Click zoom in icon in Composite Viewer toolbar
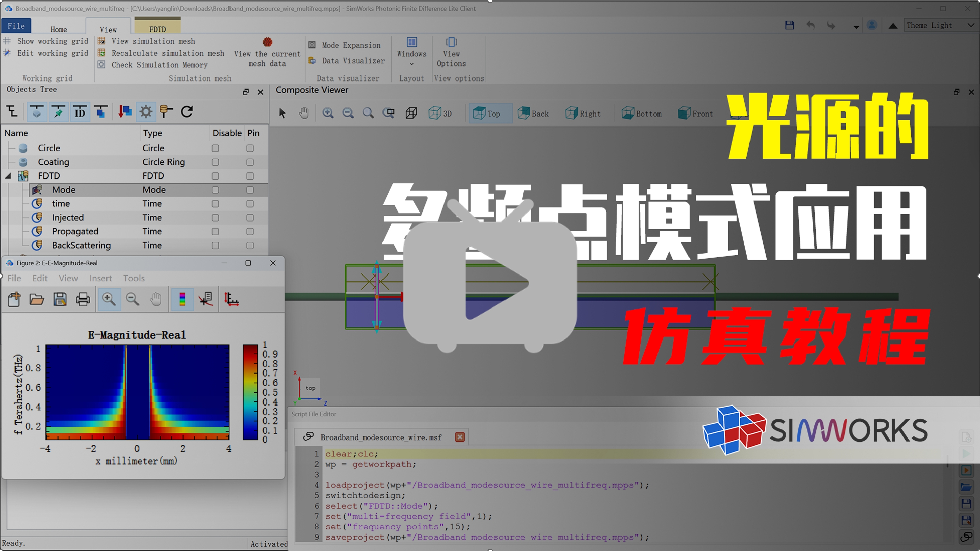980x551 pixels. tap(328, 113)
